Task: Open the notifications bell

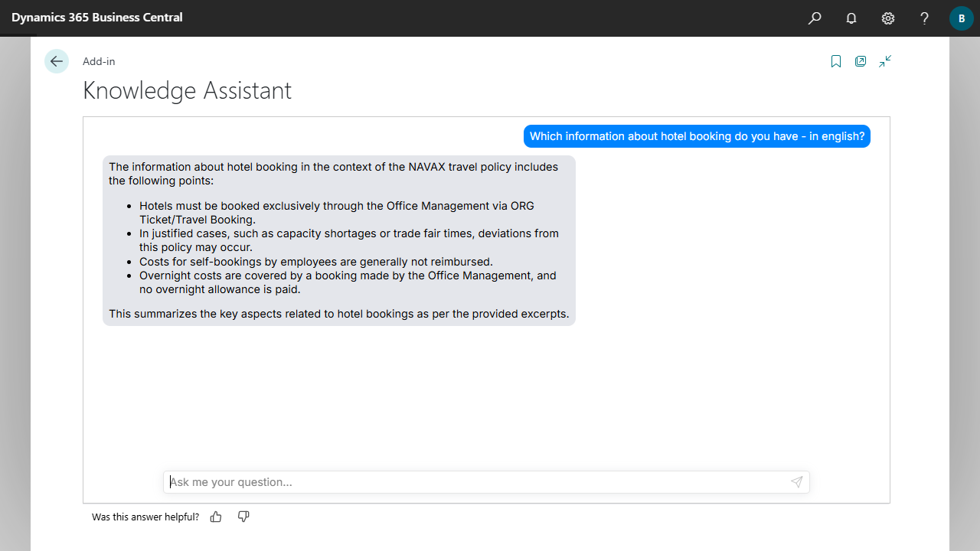Action: click(851, 18)
